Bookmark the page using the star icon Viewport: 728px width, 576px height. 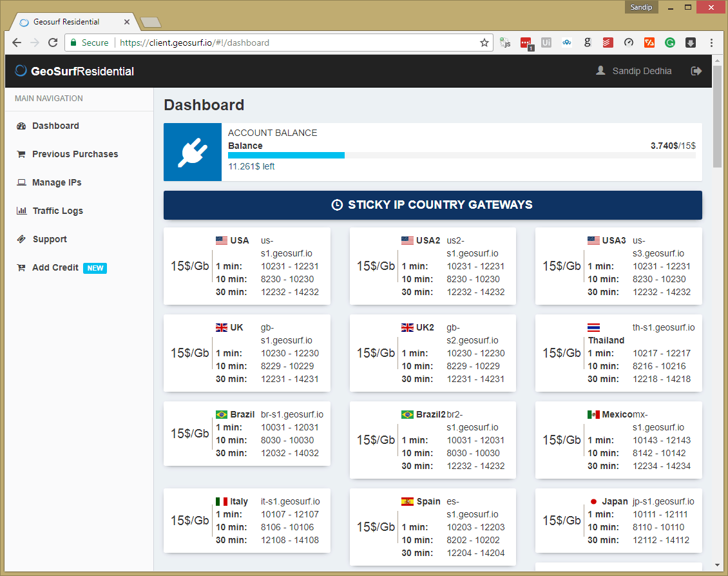tap(484, 43)
